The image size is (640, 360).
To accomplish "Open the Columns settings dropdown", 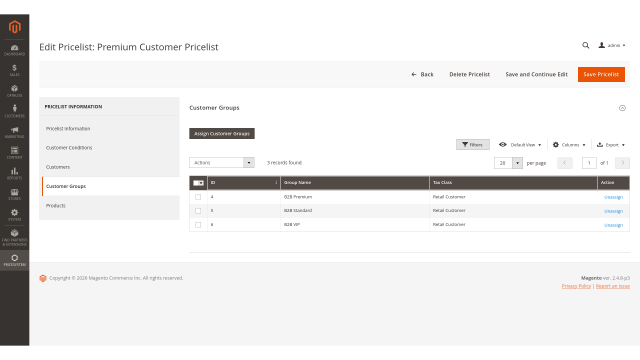I will coord(569,145).
